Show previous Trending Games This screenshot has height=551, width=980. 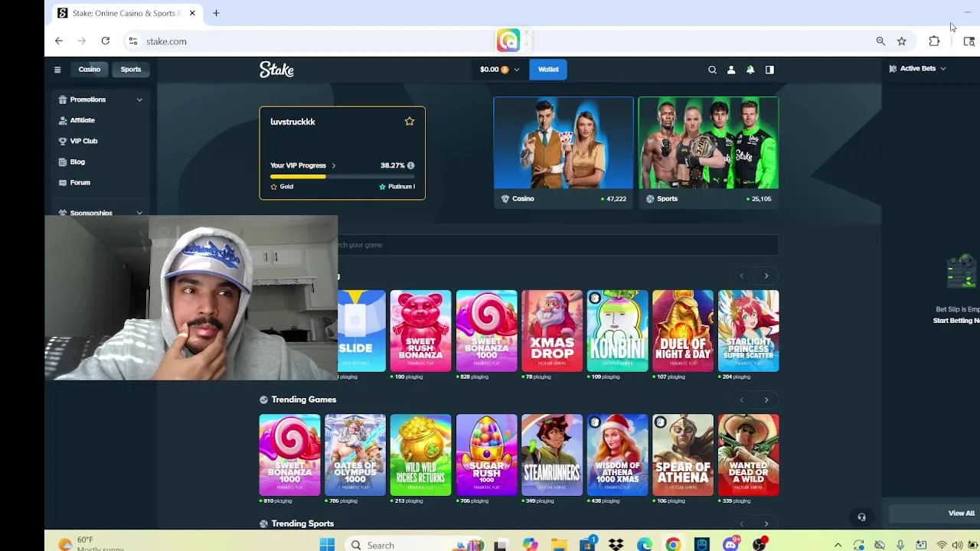741,399
